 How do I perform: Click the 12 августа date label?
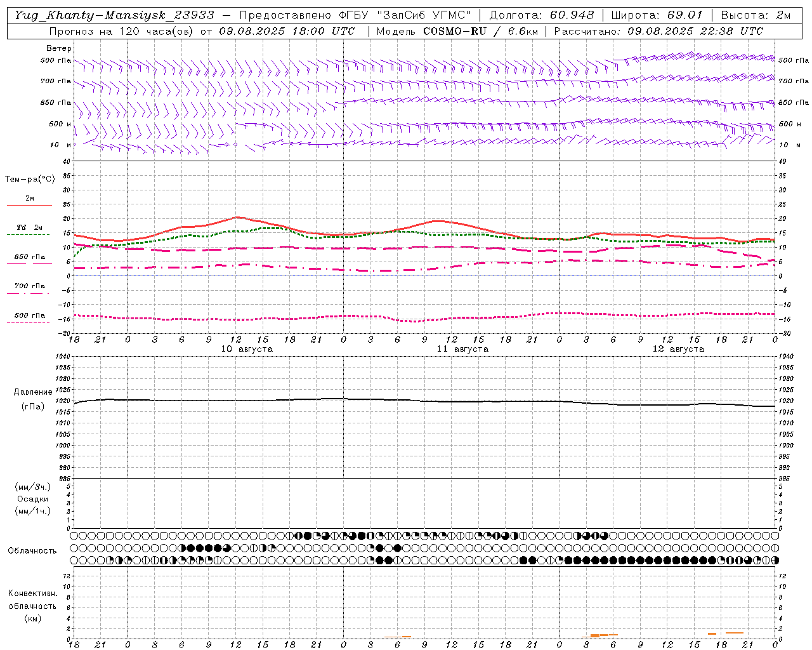(x=678, y=349)
